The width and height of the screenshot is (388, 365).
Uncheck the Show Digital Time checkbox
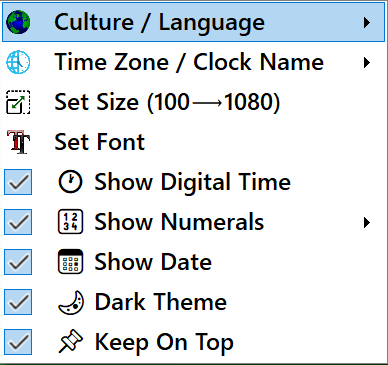pos(18,182)
